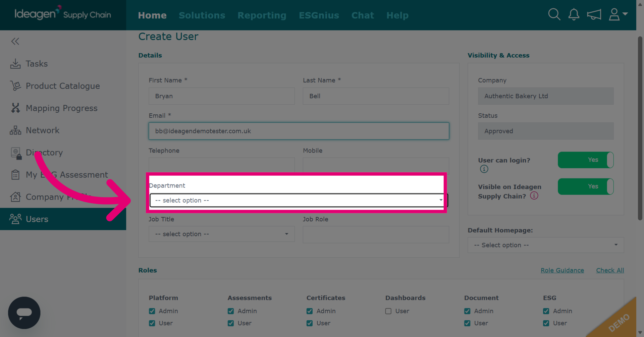Uncheck Platform Admin role
644x337 pixels.
[152, 311]
